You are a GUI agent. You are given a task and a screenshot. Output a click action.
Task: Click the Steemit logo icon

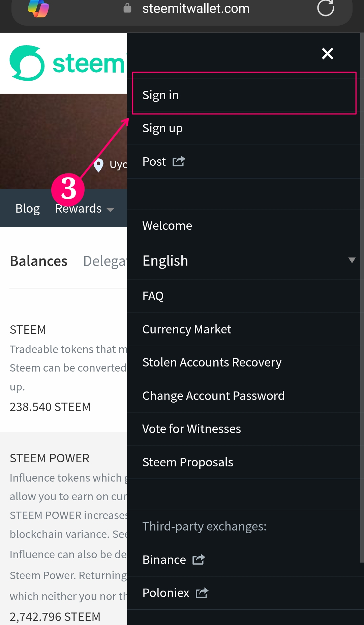pyautogui.click(x=27, y=63)
